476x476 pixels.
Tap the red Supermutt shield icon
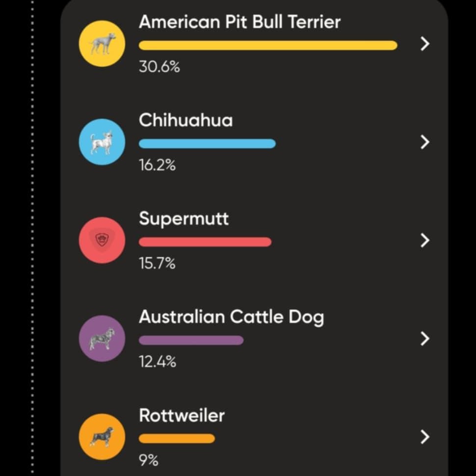pyautogui.click(x=102, y=240)
